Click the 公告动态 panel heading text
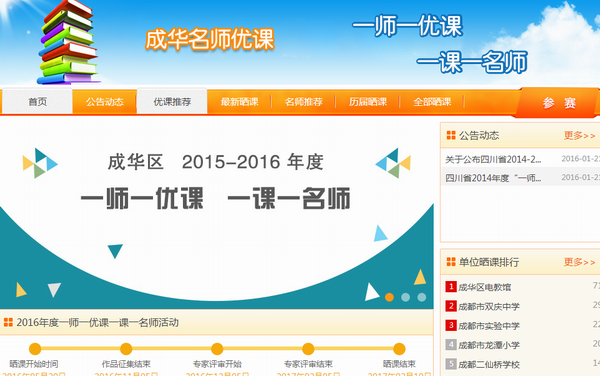Screen dimensions: 600x376 tap(479, 135)
